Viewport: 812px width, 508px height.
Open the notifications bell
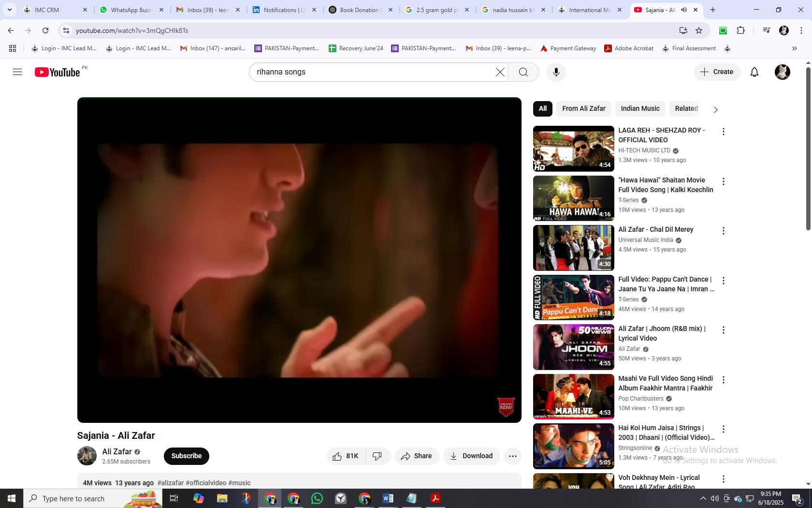tap(754, 72)
